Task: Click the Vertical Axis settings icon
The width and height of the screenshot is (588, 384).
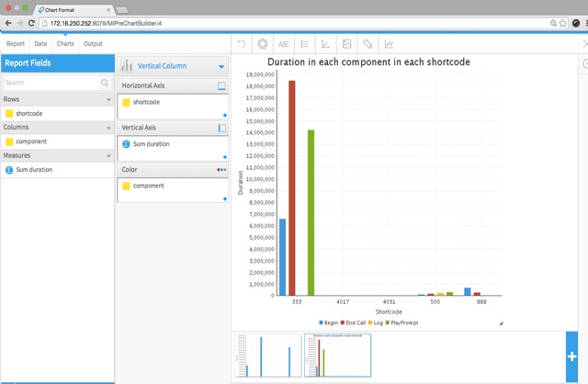Action: tap(221, 128)
